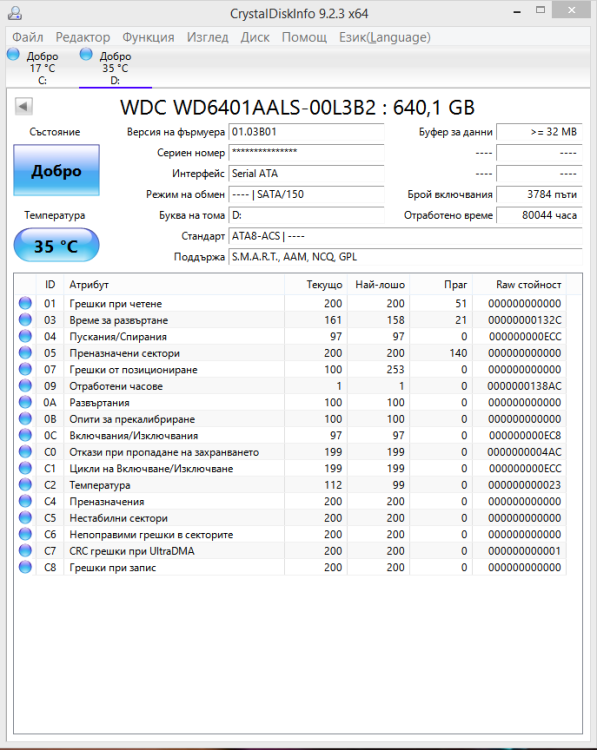Select raw value 0000000004AC
Screen dimensions: 597x750
click(x=524, y=452)
